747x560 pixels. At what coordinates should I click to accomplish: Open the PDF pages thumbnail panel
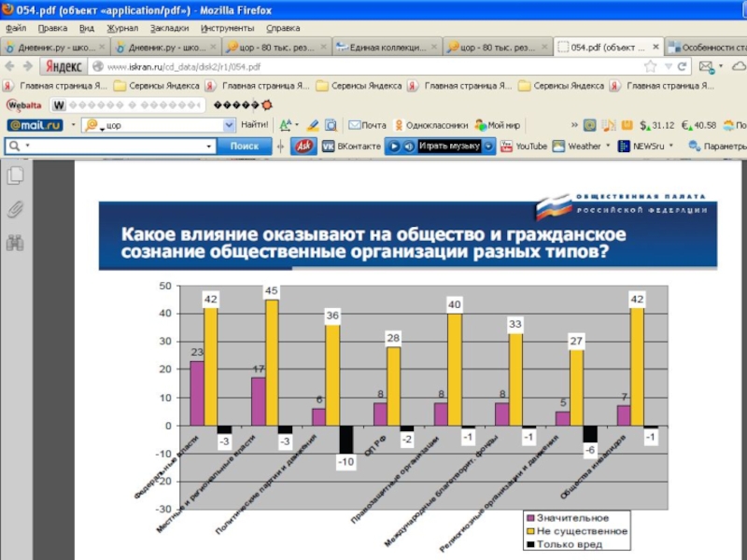[x=15, y=175]
